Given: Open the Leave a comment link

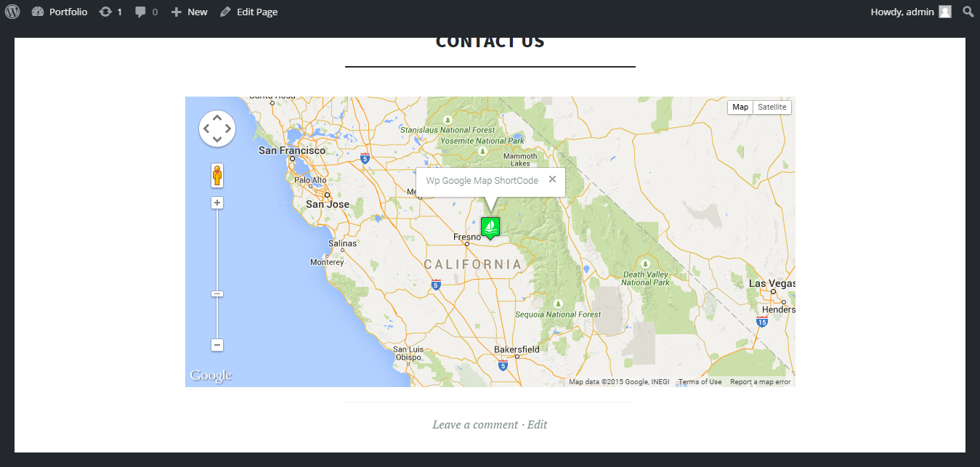Looking at the screenshot, I should 475,424.
